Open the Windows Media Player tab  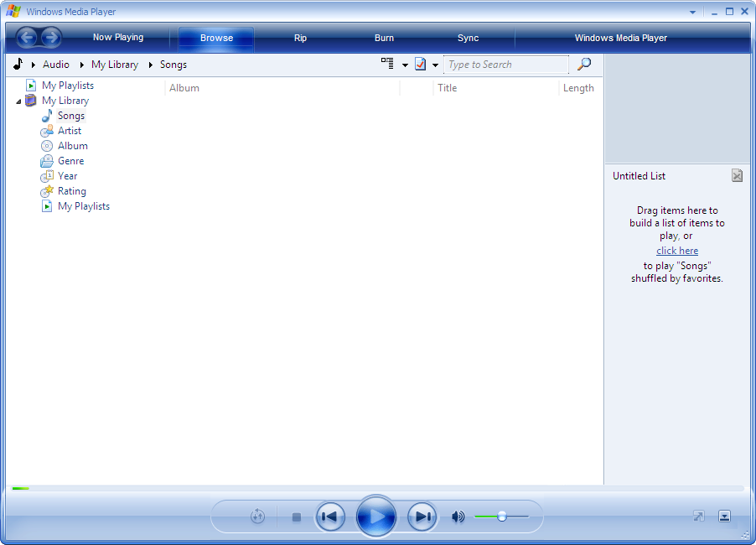[x=620, y=38]
